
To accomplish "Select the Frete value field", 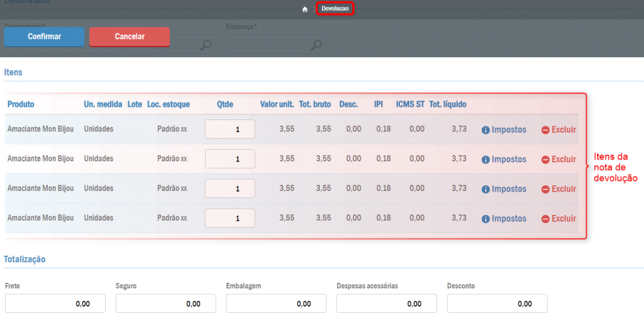I will click(49, 304).
